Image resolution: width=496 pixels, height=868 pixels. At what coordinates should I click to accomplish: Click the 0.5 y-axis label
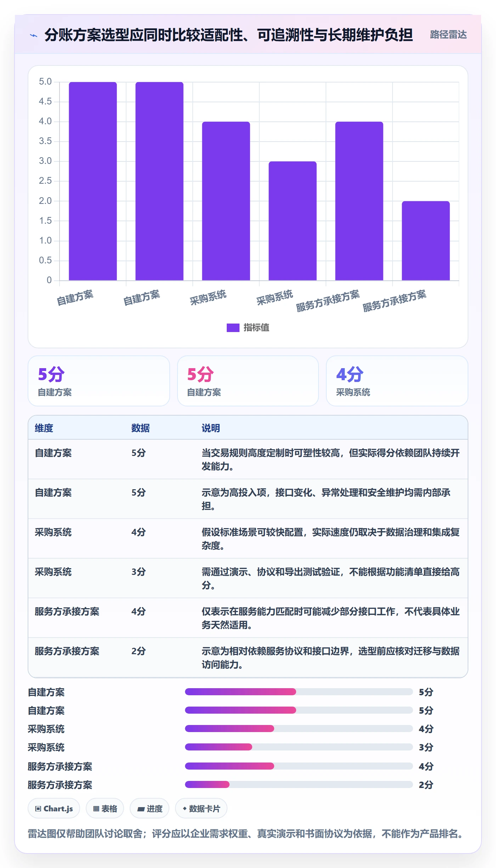point(45,261)
